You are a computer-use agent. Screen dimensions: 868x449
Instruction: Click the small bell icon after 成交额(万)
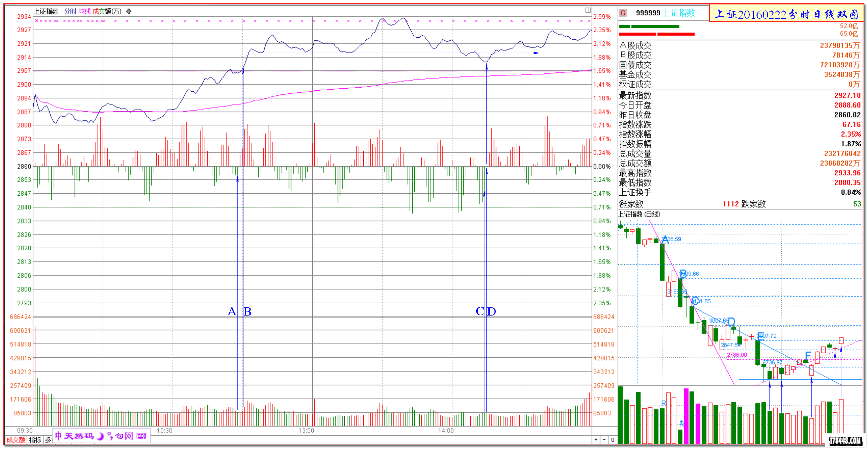pyautogui.click(x=128, y=12)
